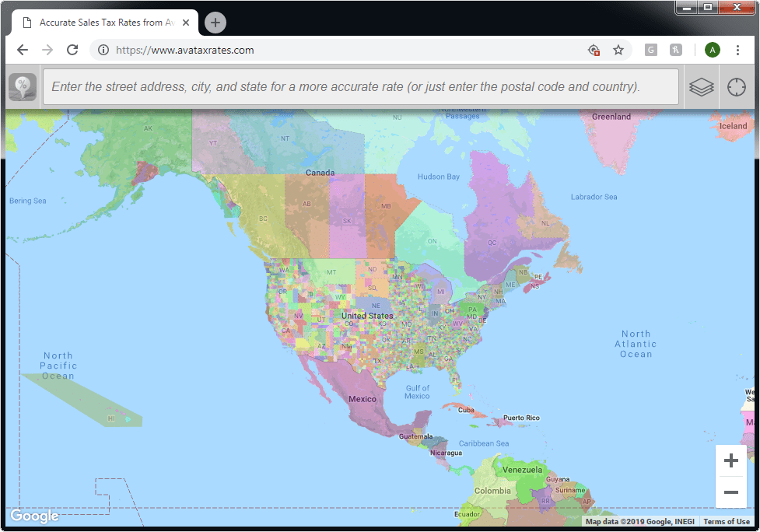Close the Accurate Sales Tax Rates tab

(185, 23)
